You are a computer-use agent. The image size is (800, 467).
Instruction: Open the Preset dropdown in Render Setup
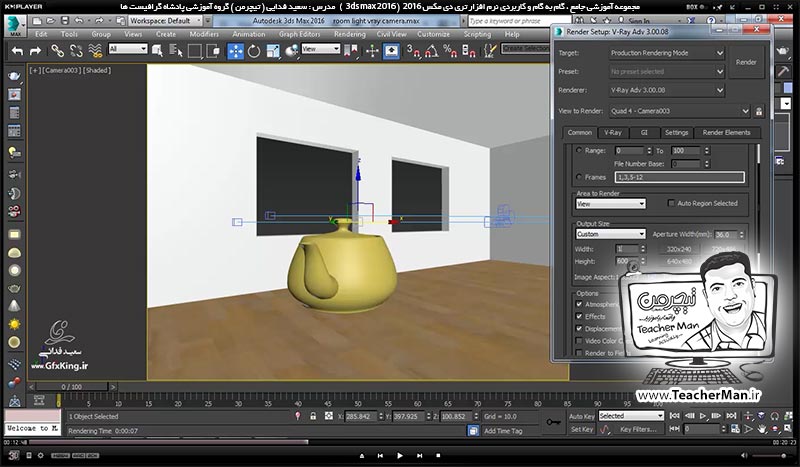coord(667,71)
